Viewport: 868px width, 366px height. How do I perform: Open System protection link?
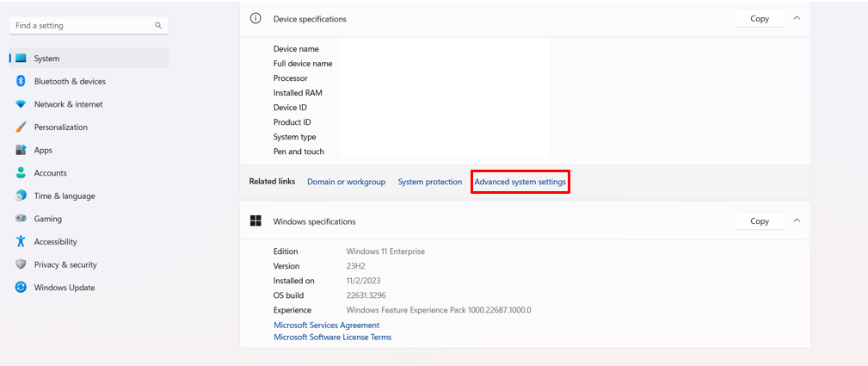click(429, 182)
